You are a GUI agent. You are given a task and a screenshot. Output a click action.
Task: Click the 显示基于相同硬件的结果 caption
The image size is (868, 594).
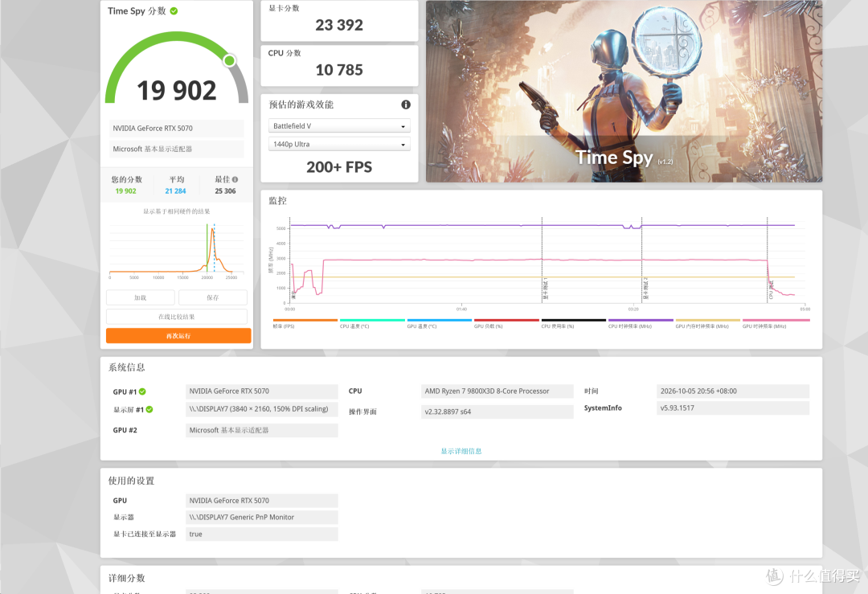point(177,211)
